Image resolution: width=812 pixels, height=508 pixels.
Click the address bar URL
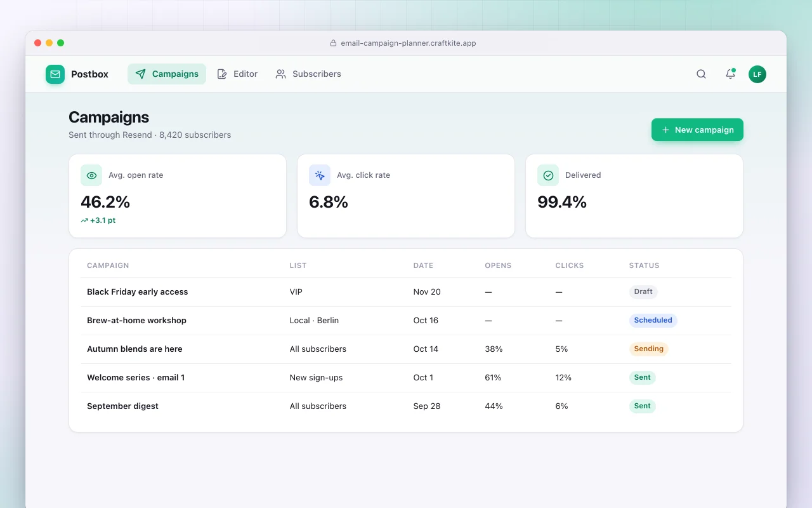coord(409,43)
